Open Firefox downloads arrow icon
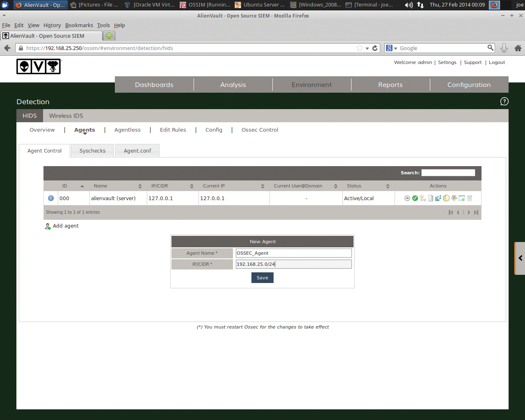This screenshot has width=525, height=420. 504,48
